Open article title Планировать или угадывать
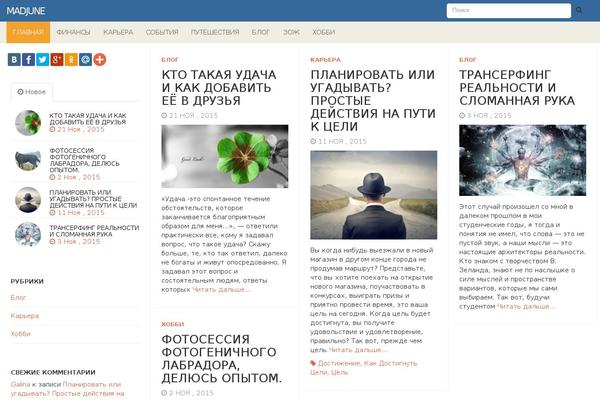The height and width of the screenshot is (400, 600). coord(373,101)
